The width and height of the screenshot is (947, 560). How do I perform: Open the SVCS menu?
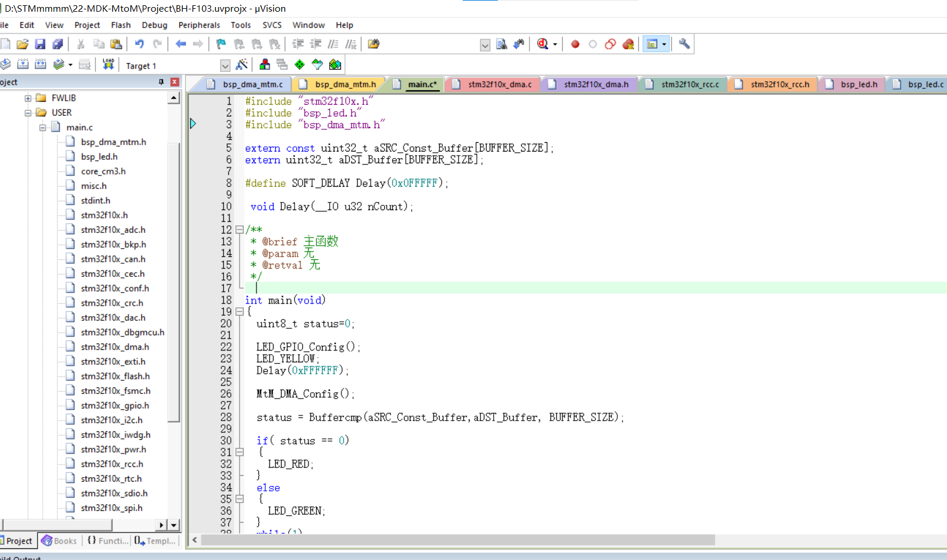272,25
